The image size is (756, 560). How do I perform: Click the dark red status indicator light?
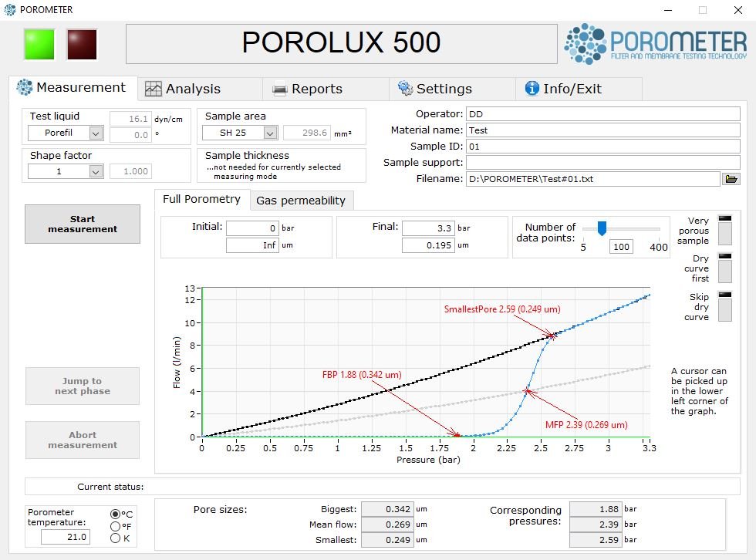coord(82,44)
